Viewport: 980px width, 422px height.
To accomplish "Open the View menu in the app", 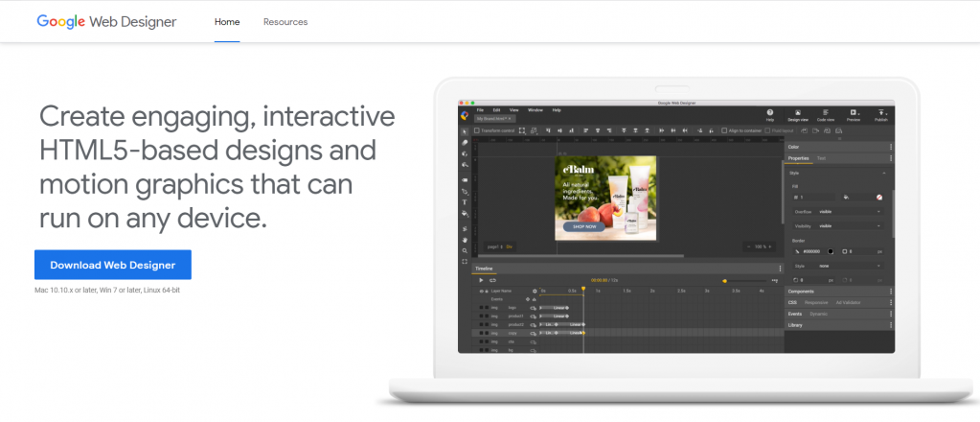I will pos(513,110).
